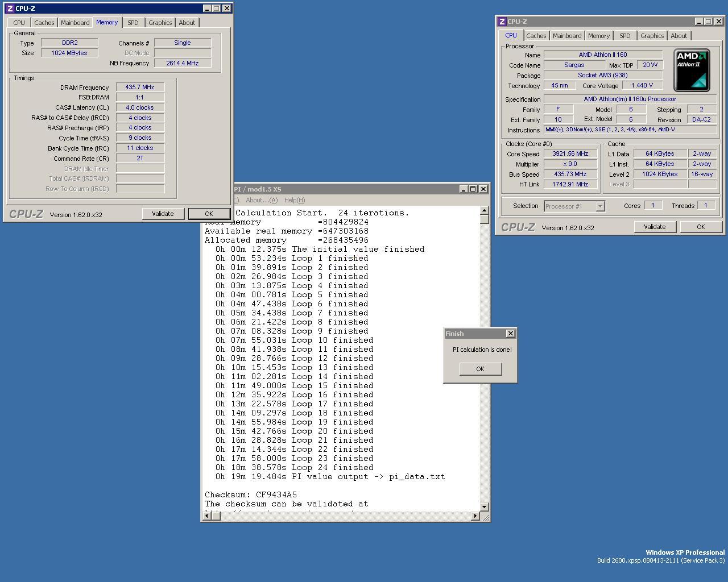728x582 pixels.
Task: Click OK in the CPU tab window
Action: pos(701,227)
